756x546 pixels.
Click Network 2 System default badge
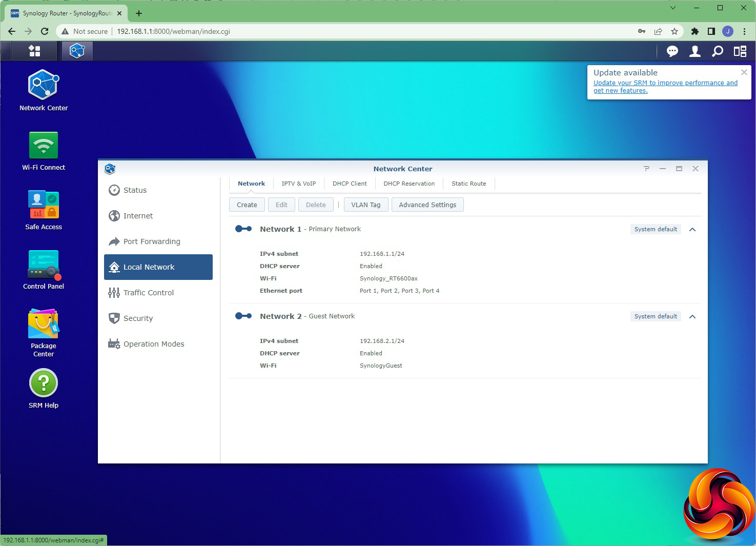(656, 316)
